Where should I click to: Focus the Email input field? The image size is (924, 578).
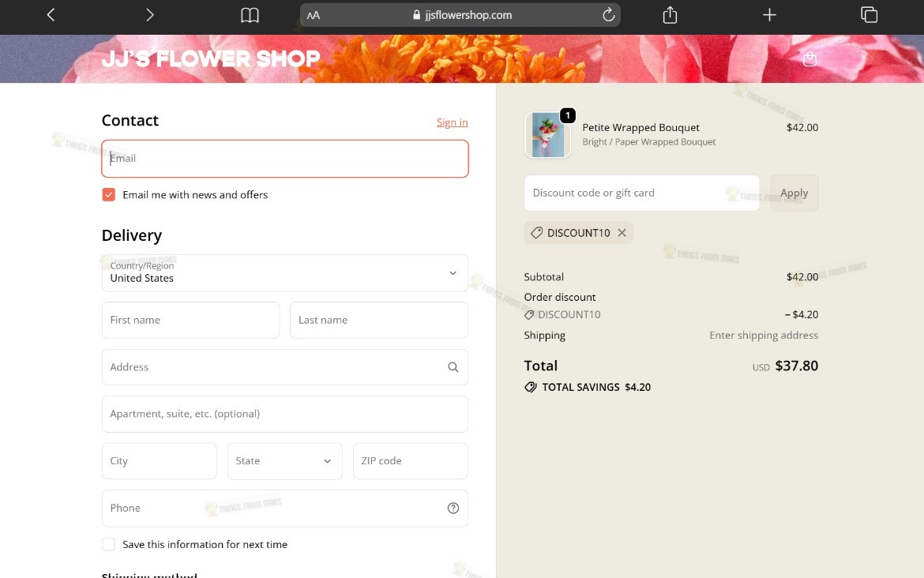click(x=285, y=159)
